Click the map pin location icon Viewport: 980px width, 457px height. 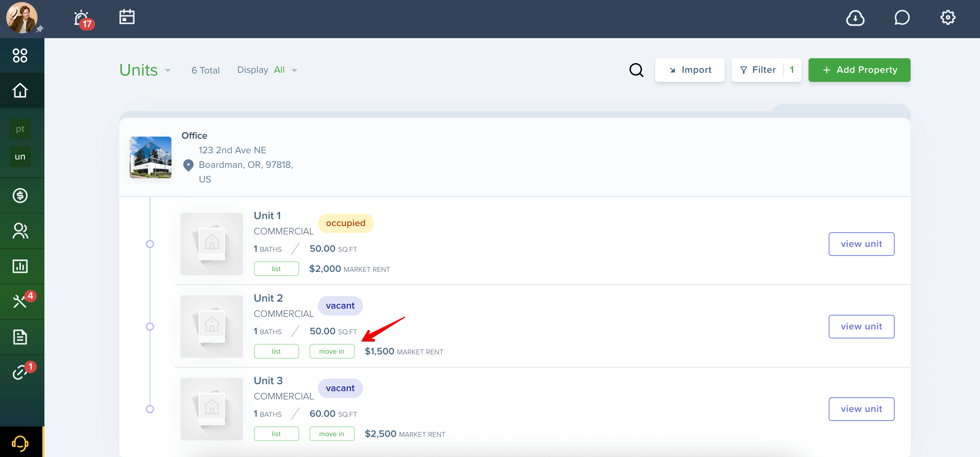pos(188,165)
